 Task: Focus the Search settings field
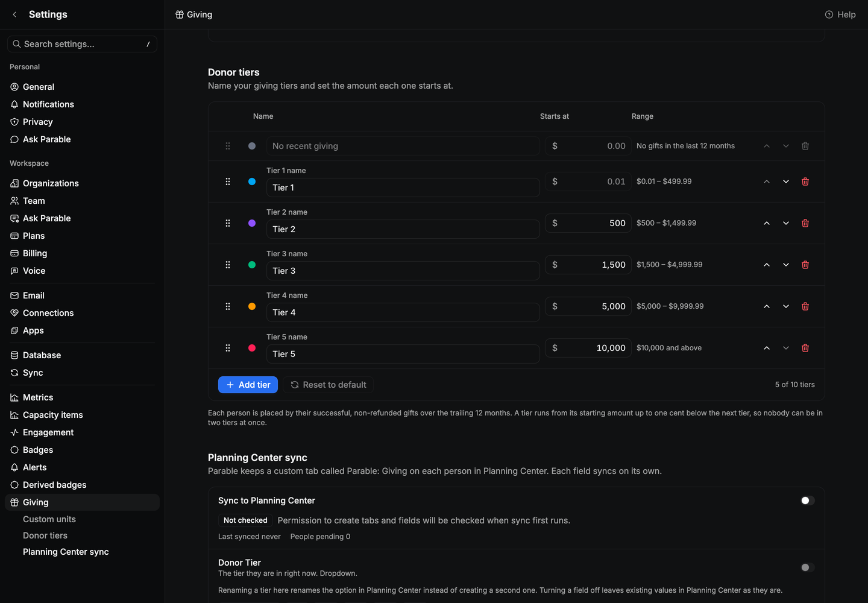(82, 44)
